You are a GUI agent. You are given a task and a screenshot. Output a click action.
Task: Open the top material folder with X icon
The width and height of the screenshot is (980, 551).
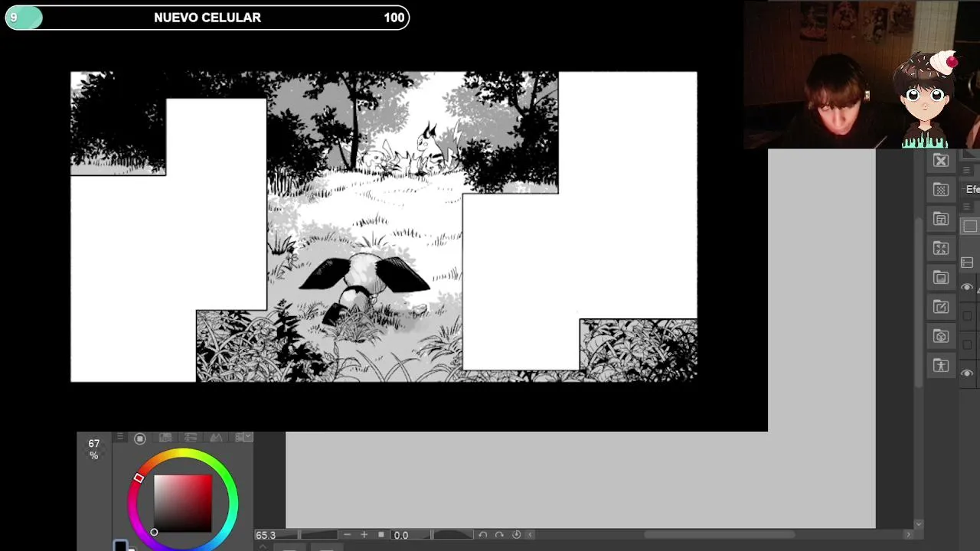[941, 161]
